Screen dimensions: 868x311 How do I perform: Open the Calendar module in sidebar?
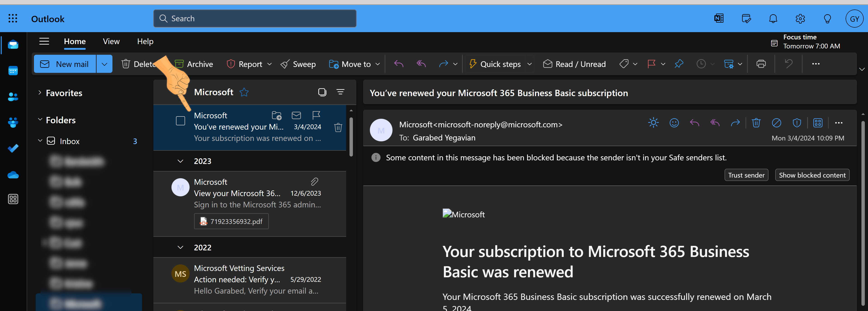coord(13,71)
